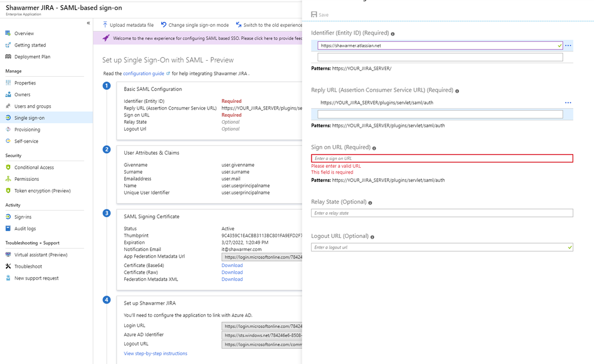Click the Provisioning icon
594x364 pixels.
pos(8,129)
